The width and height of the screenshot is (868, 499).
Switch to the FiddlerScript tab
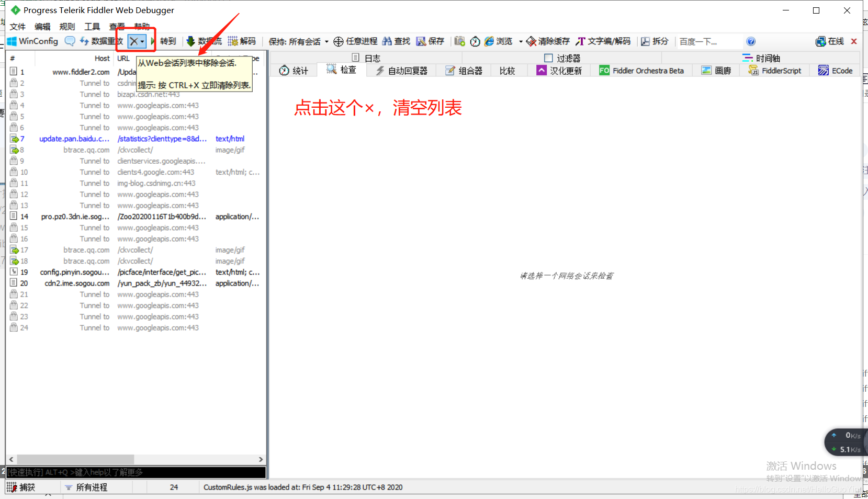click(775, 71)
